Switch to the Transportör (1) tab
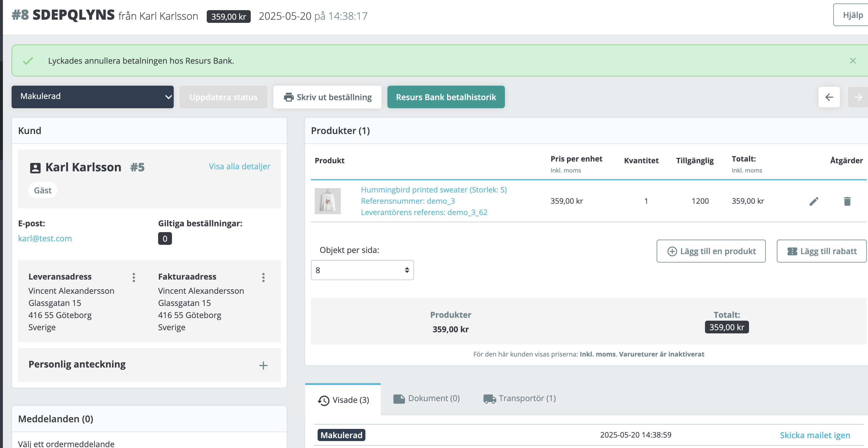This screenshot has width=868, height=448. point(520,399)
